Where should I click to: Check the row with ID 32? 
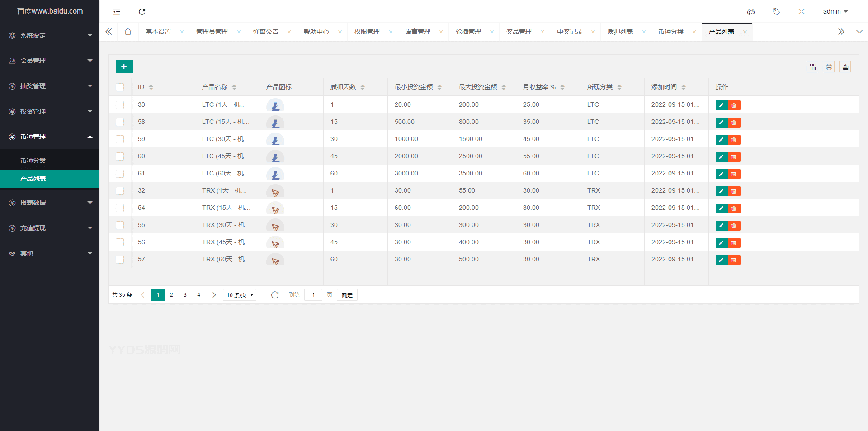pos(120,191)
